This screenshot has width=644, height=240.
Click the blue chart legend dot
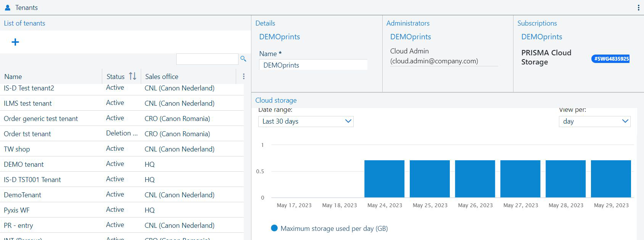(x=274, y=228)
